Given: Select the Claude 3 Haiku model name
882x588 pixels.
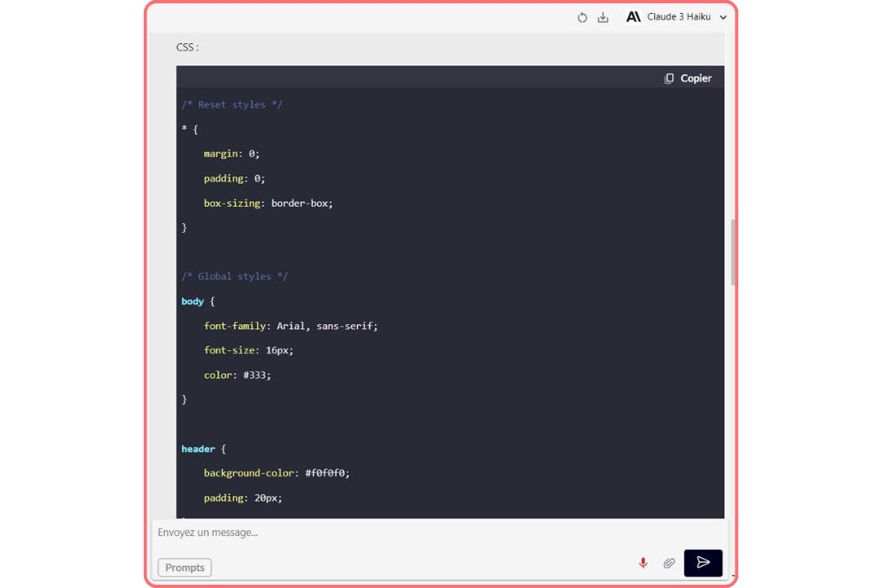Looking at the screenshot, I should point(680,16).
